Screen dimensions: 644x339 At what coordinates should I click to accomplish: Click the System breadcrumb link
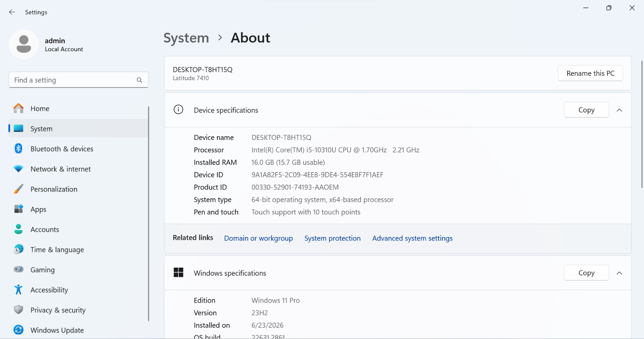tap(186, 38)
